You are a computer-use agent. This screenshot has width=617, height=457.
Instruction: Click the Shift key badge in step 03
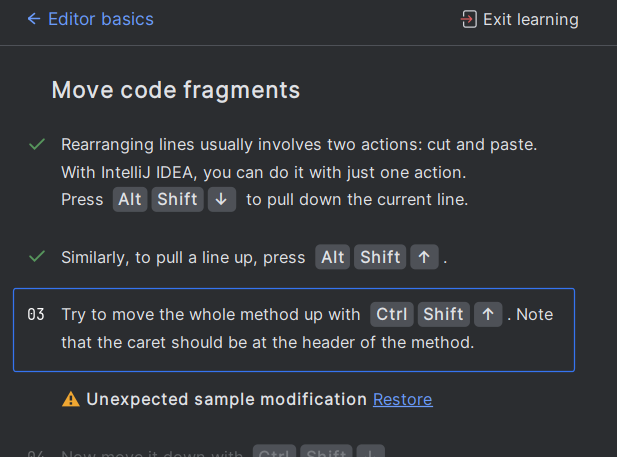point(443,315)
